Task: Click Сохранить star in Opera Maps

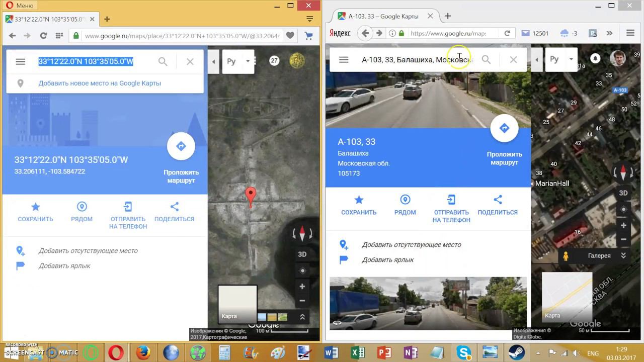Action: [x=35, y=212]
